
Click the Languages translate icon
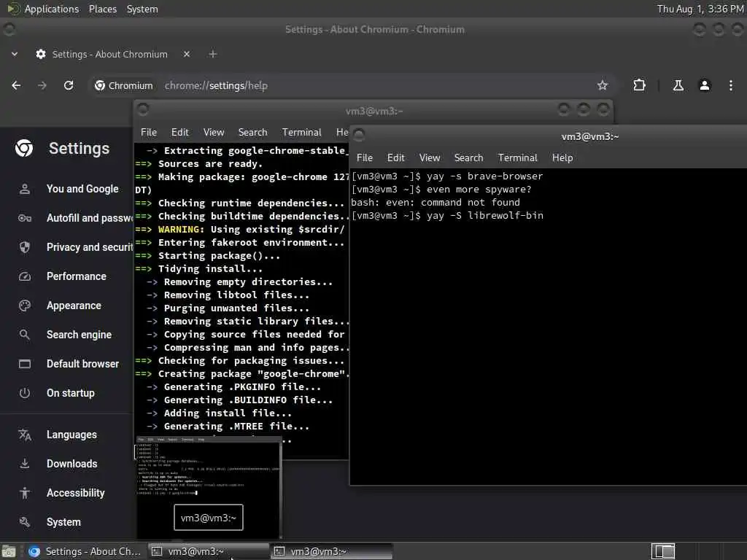[x=25, y=435]
